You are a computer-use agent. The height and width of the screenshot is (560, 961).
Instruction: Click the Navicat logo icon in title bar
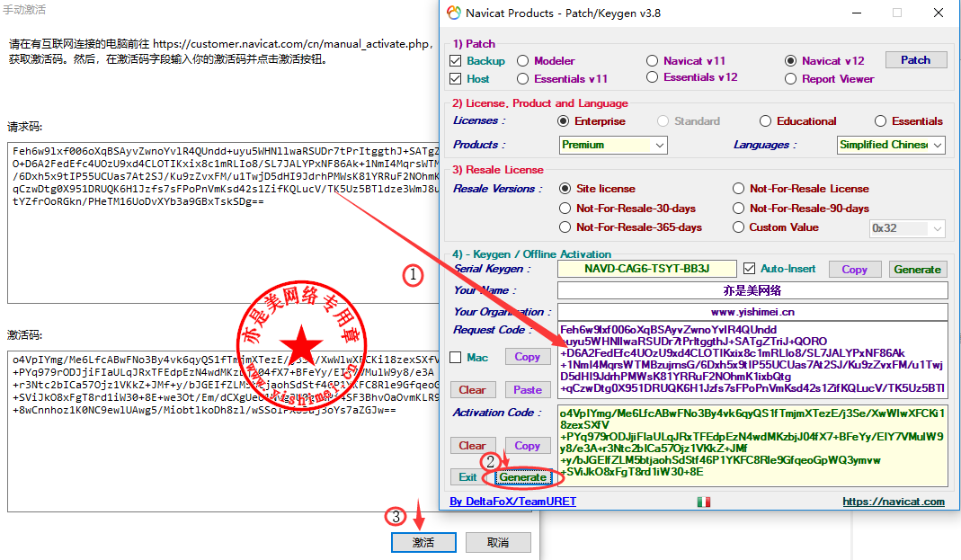click(454, 13)
